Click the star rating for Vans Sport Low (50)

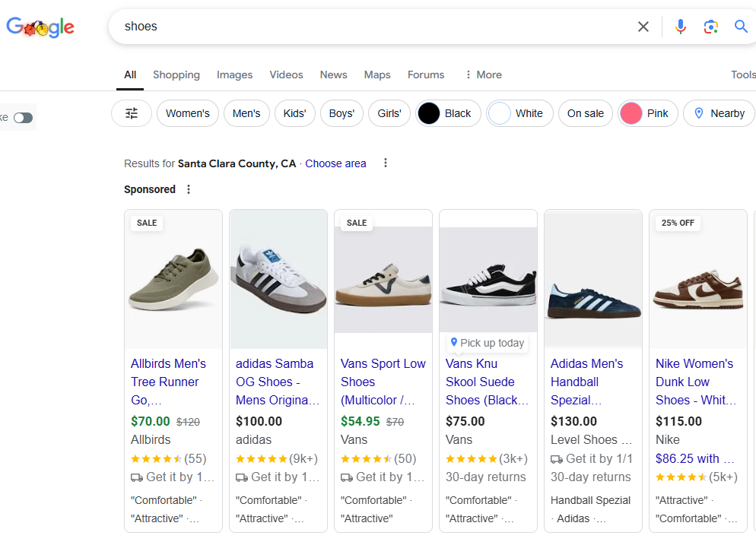[x=366, y=459]
